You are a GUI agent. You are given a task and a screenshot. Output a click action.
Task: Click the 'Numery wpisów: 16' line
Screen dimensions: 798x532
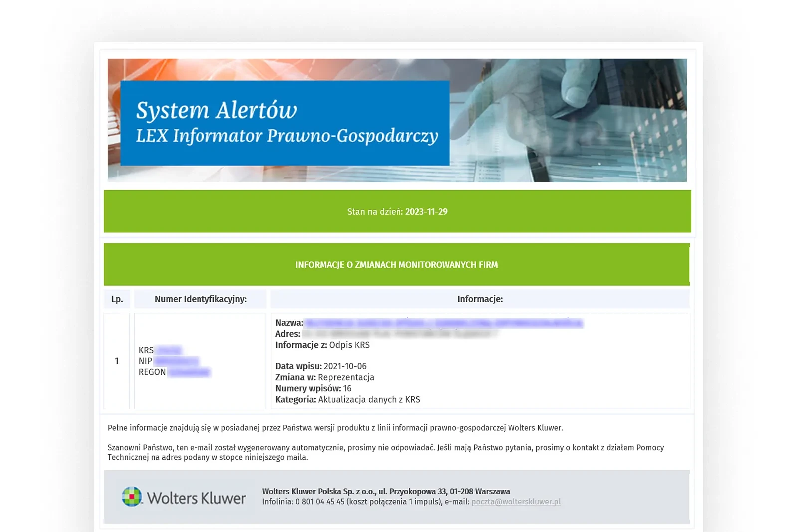313,388
